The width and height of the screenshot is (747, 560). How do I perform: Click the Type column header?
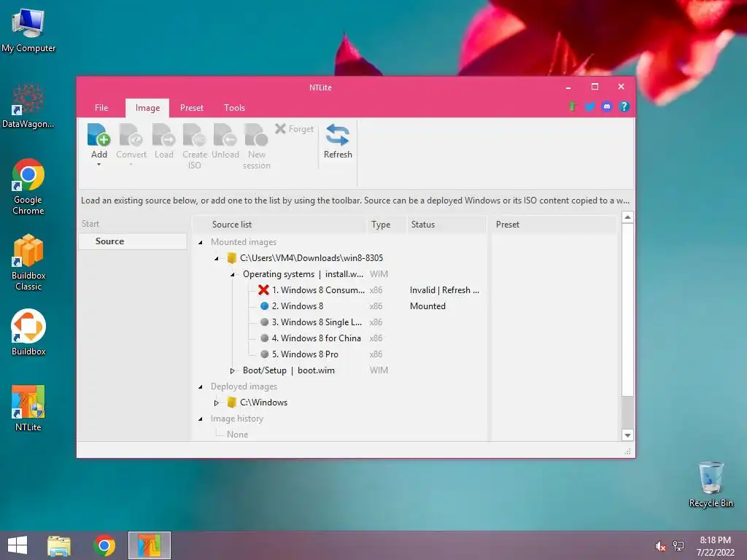387,225
